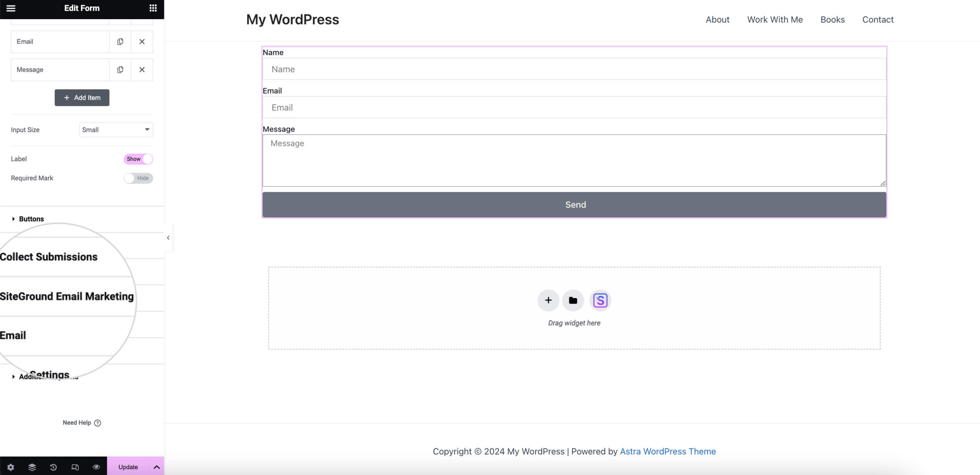
Task: Click the Email input field in form
Action: 574,107
